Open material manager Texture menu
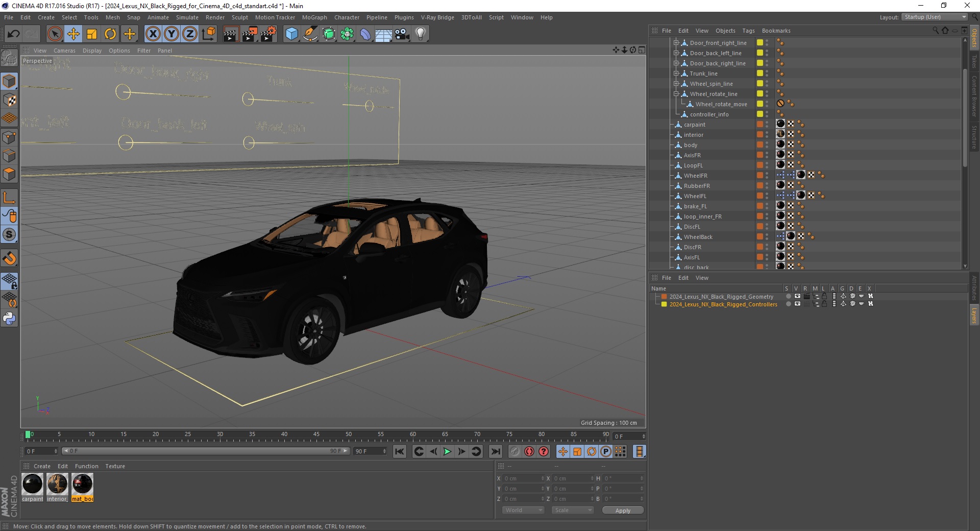Viewport: 980px width, 531px height. tap(115, 466)
